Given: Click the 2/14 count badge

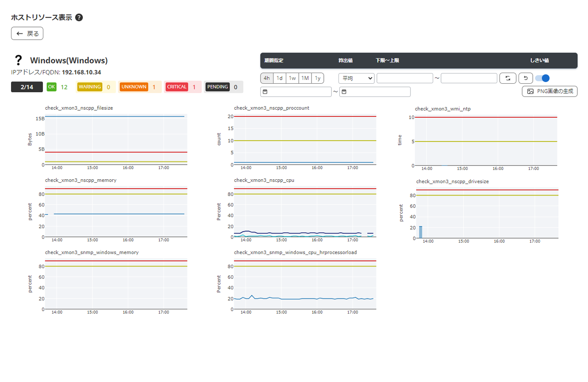Looking at the screenshot, I should pyautogui.click(x=27, y=87).
